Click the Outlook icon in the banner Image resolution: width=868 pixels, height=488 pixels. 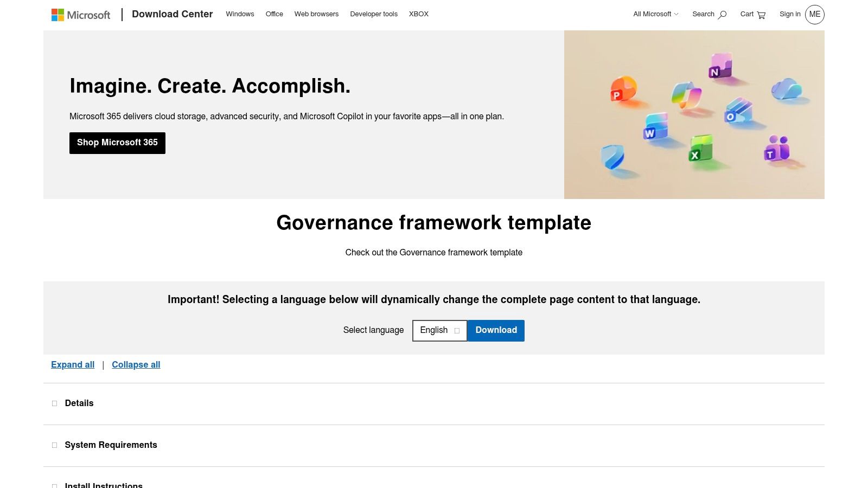(x=738, y=111)
